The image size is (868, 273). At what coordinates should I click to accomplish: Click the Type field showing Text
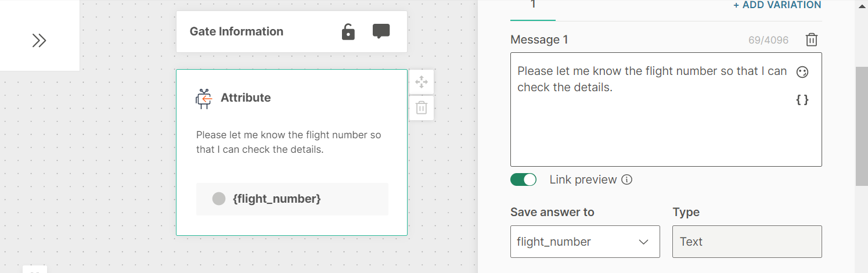747,242
